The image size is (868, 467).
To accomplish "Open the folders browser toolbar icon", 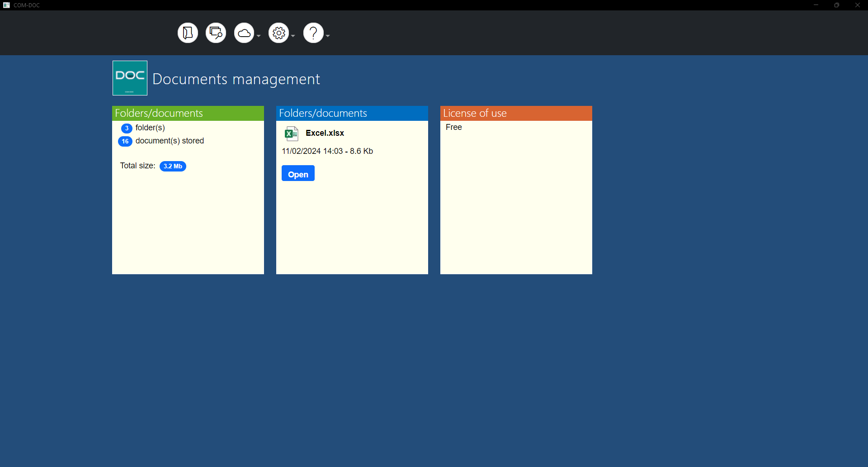I will [188, 33].
